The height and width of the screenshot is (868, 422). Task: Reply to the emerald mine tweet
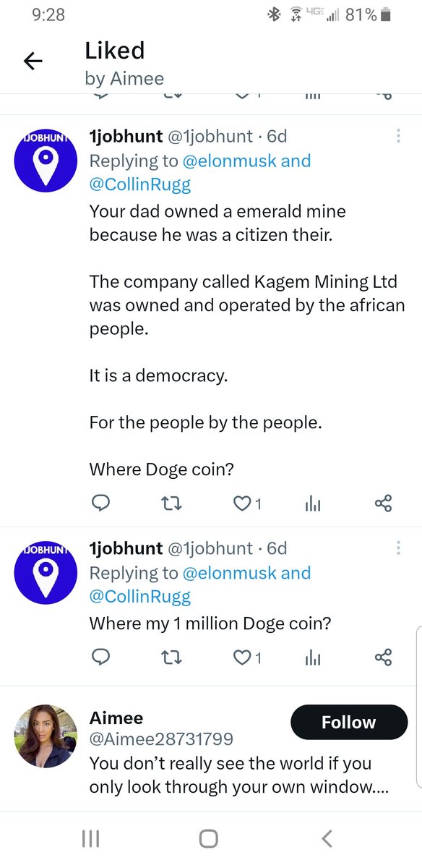tap(101, 503)
